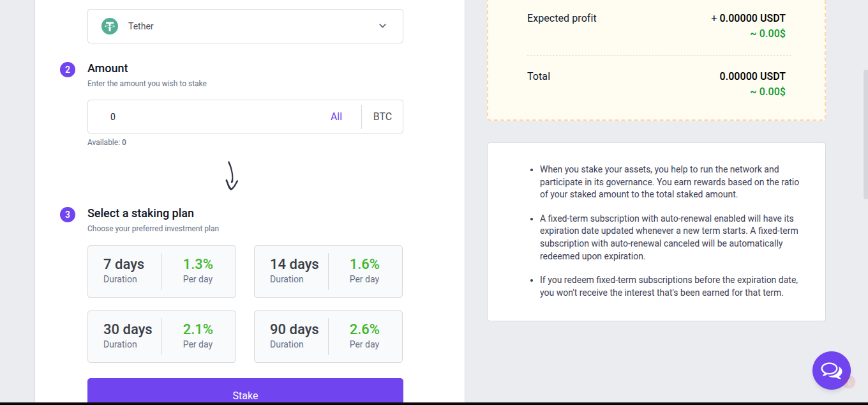
Task: Choose the 90 days staking plan
Action: [x=328, y=337]
